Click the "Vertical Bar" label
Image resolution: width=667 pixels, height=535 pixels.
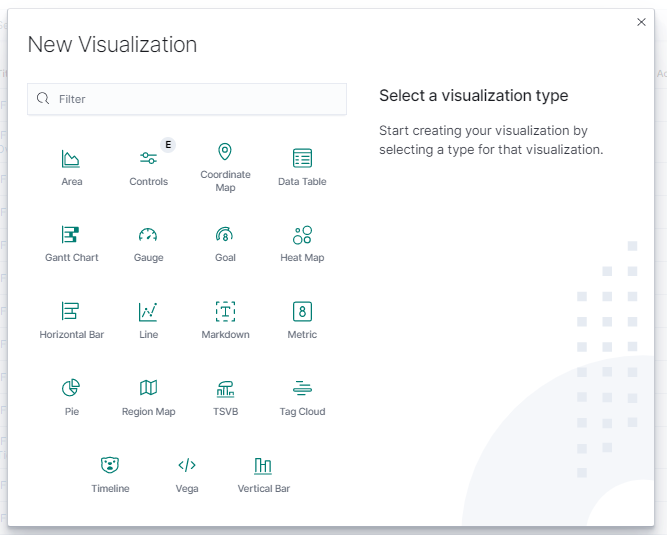tap(263, 489)
